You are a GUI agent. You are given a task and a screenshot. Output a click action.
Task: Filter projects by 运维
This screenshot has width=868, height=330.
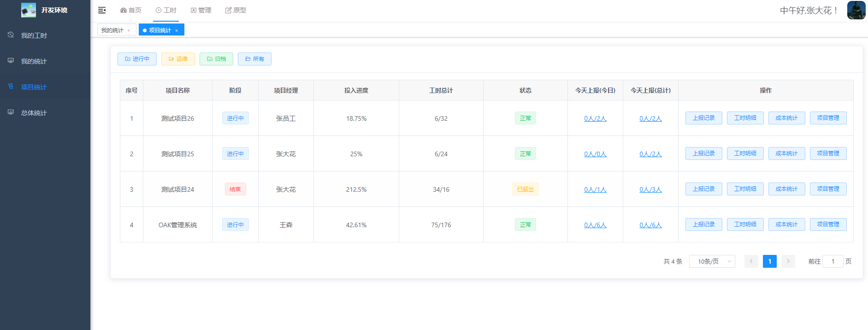point(178,59)
